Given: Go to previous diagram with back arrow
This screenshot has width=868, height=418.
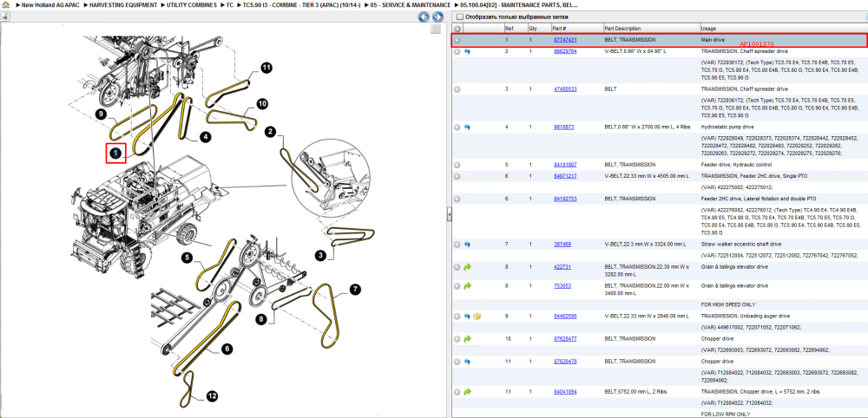Looking at the screenshot, I should 424,17.
